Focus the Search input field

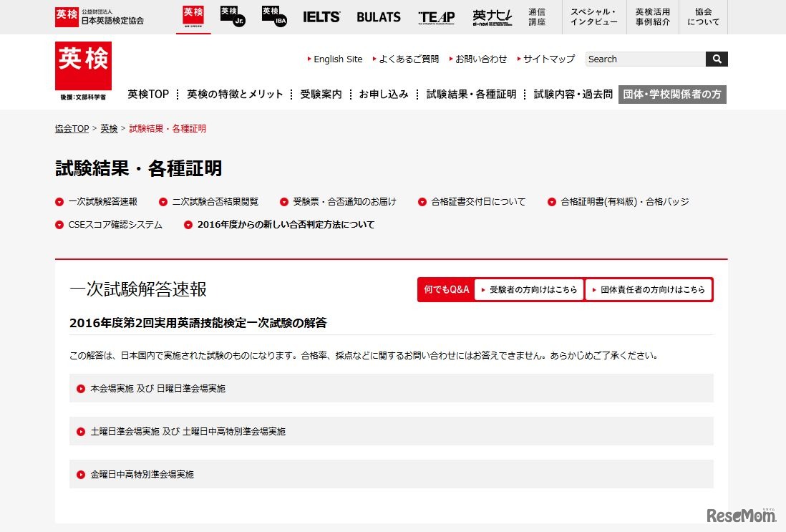(x=646, y=59)
